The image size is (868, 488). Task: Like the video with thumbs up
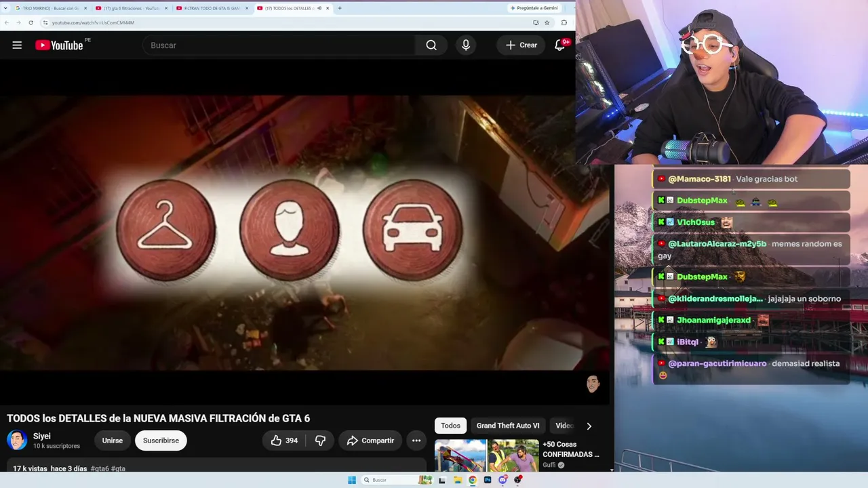[x=284, y=441]
